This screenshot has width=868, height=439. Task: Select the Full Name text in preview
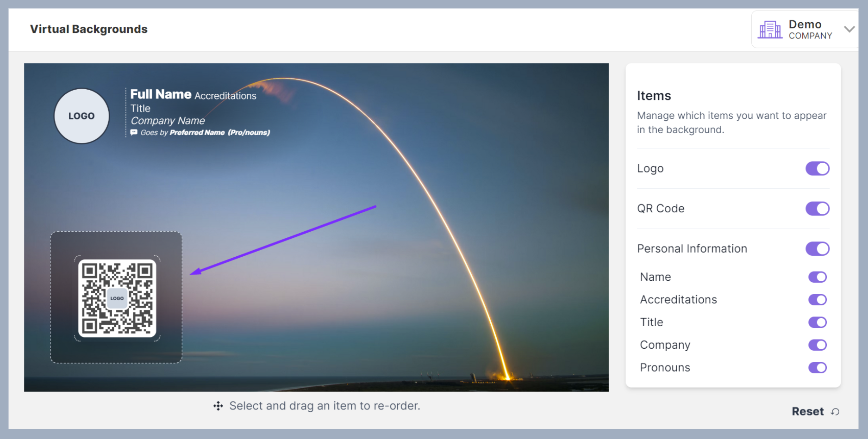pos(161,94)
